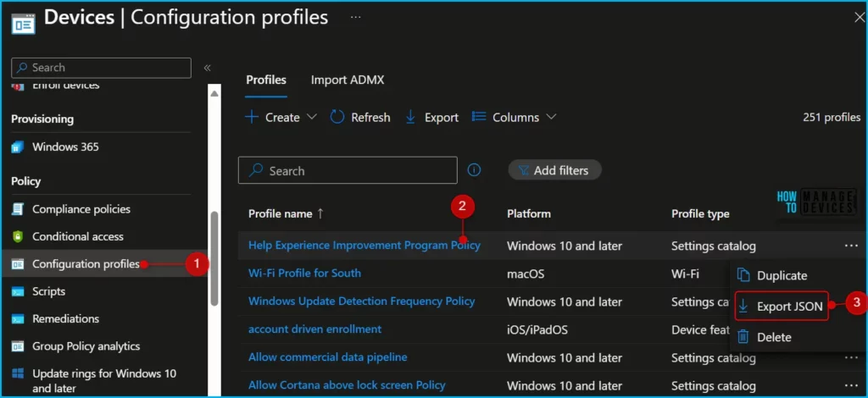Click the Export toolbar button

[x=432, y=117]
